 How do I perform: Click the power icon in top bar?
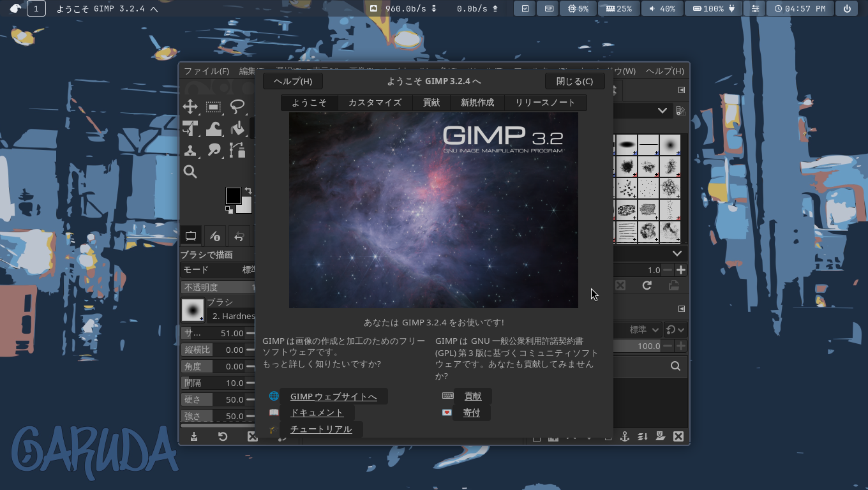[x=847, y=8]
